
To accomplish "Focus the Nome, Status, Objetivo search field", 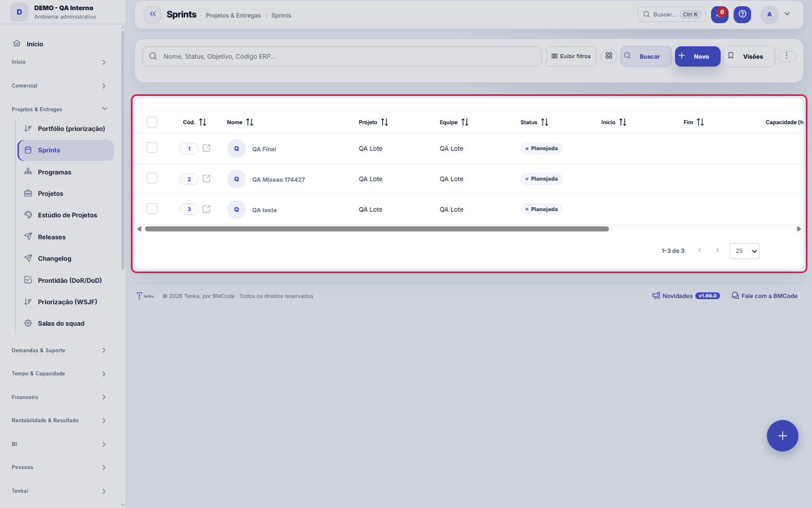I will coord(342,56).
